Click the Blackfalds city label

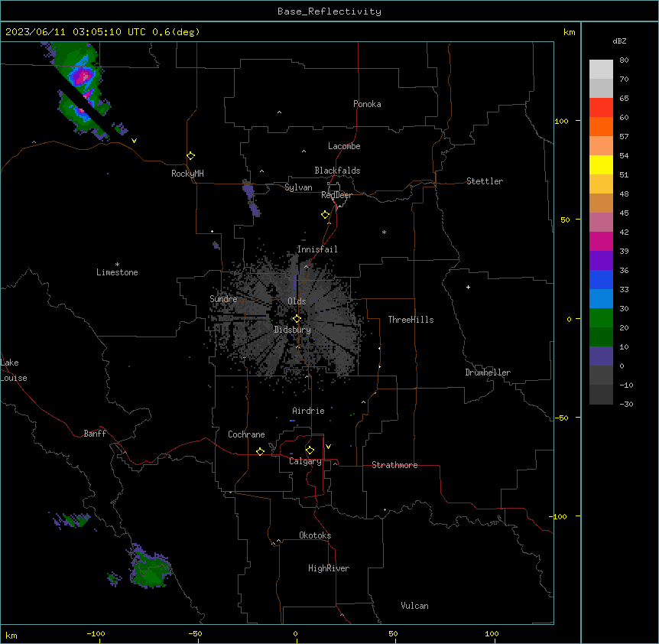click(x=337, y=171)
